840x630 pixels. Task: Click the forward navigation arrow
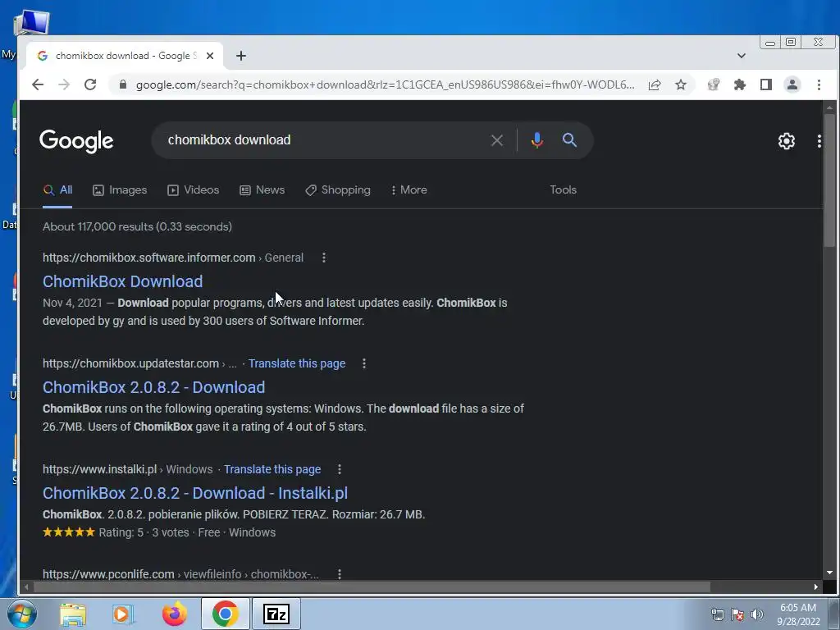[x=64, y=84]
